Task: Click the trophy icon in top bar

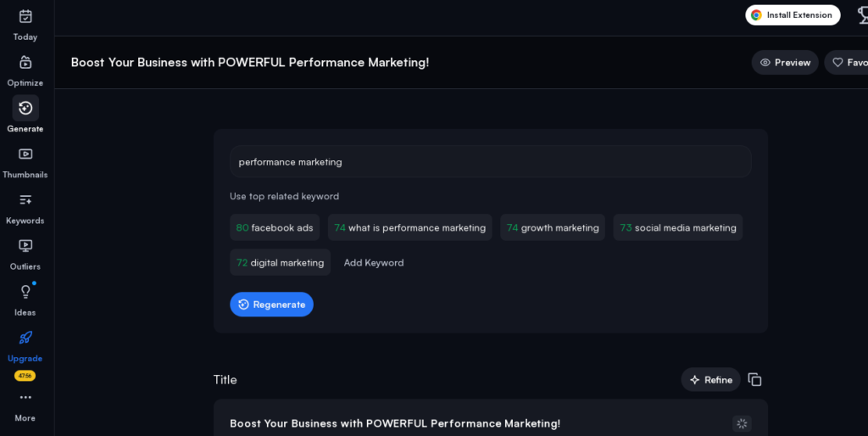Action: click(x=862, y=15)
